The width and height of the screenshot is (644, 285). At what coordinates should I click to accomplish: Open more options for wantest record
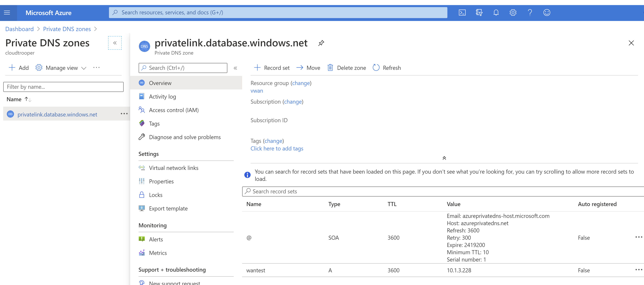(x=638, y=270)
